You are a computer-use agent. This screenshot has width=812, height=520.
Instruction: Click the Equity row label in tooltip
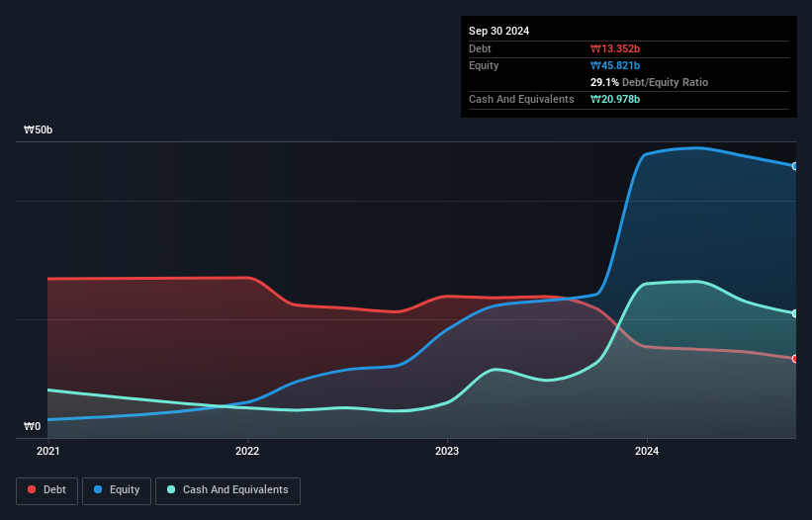484,65
